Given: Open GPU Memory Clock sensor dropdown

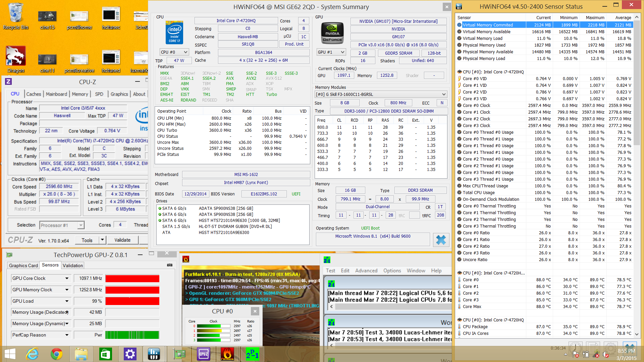Looking at the screenshot, I should pos(67,290).
